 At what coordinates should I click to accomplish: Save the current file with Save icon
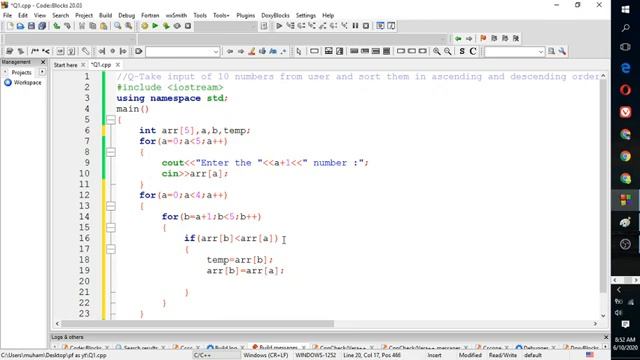pyautogui.click(x=31, y=26)
